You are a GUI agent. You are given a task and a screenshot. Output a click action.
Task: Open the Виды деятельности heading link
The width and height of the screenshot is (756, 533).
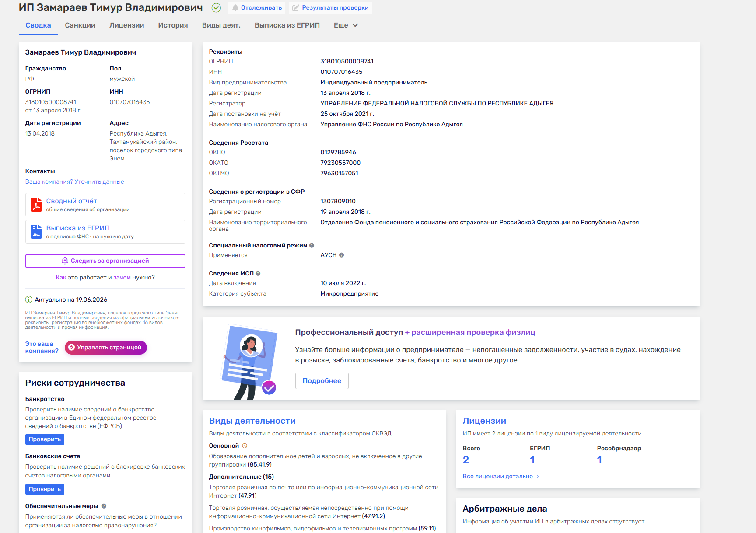pos(252,421)
